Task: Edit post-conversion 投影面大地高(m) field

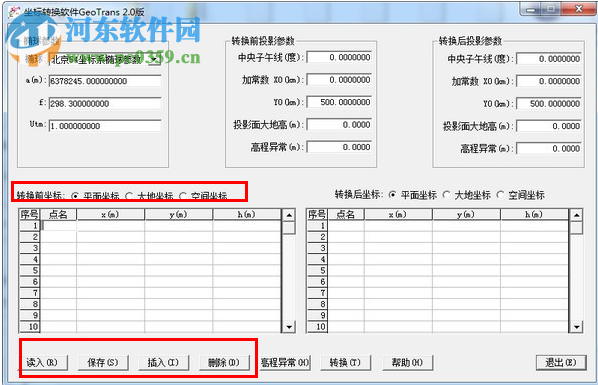Action: tap(549, 126)
